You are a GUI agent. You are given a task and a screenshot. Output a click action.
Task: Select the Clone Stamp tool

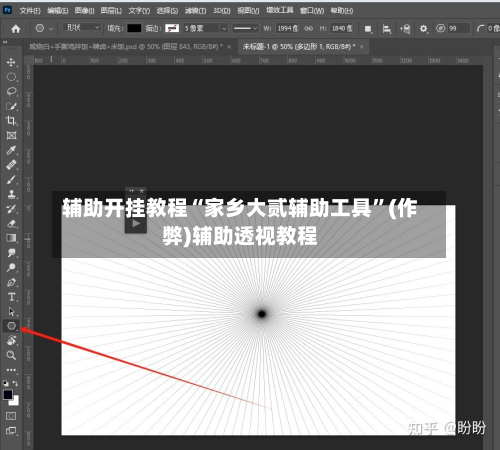pos(11,194)
